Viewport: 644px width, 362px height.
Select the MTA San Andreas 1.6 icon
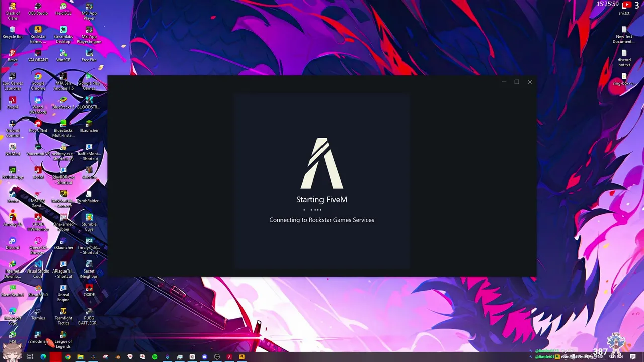63,81
